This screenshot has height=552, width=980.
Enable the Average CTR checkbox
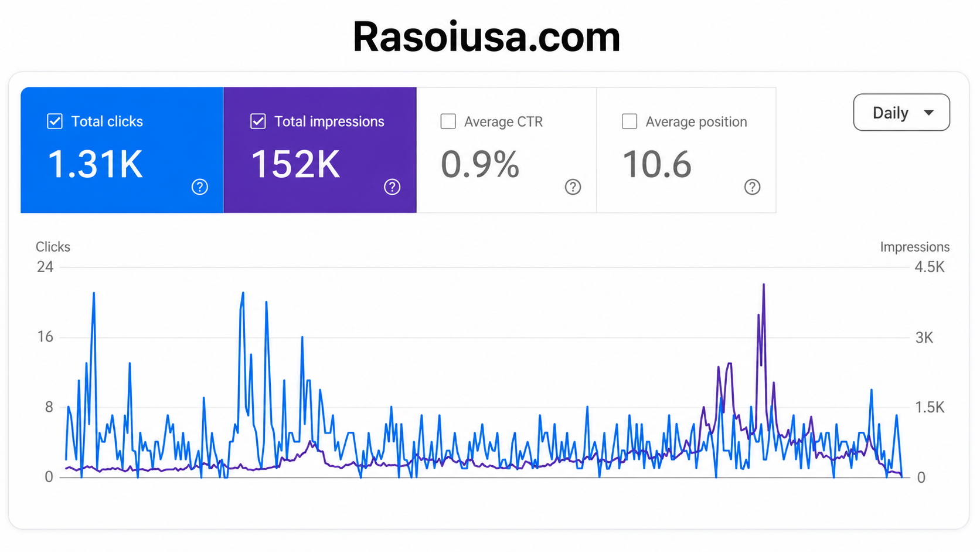448,121
